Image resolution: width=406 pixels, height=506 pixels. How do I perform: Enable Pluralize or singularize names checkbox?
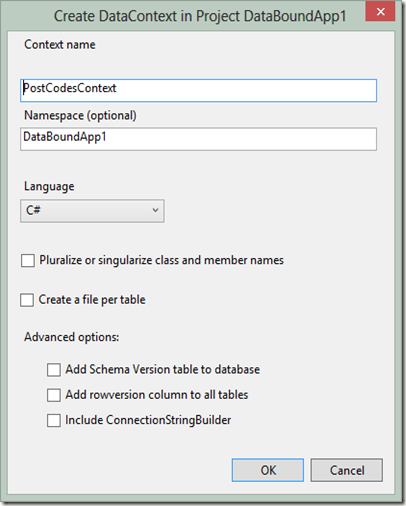tap(28, 260)
